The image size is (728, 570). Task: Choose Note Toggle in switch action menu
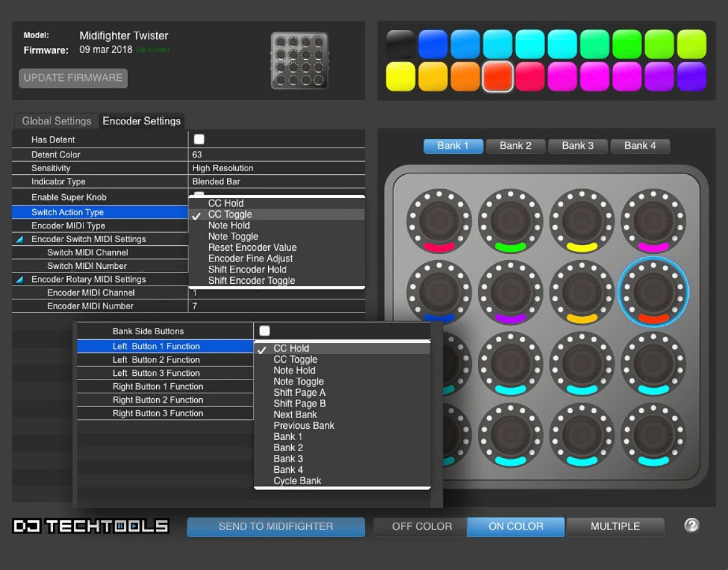[x=277, y=236]
